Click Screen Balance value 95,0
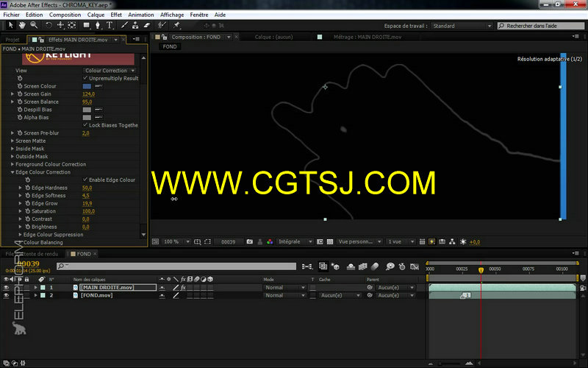The image size is (588, 368). point(87,102)
